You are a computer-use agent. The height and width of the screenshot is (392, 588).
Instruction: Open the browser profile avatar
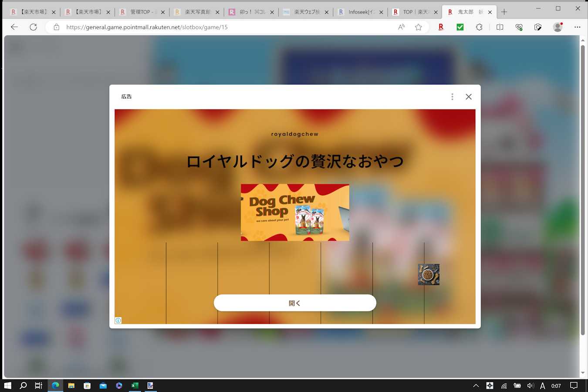(558, 27)
